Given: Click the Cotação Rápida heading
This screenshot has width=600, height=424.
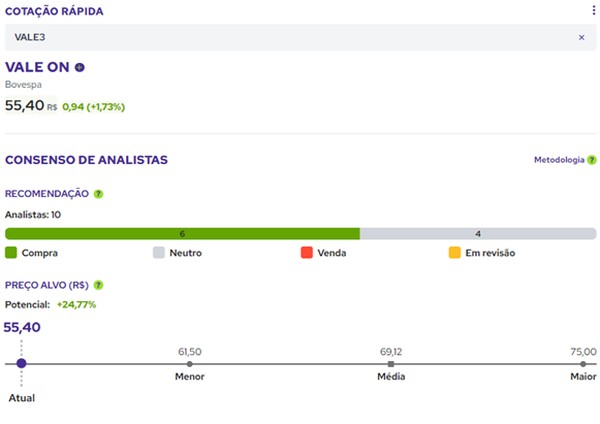Looking at the screenshot, I should click(54, 11).
